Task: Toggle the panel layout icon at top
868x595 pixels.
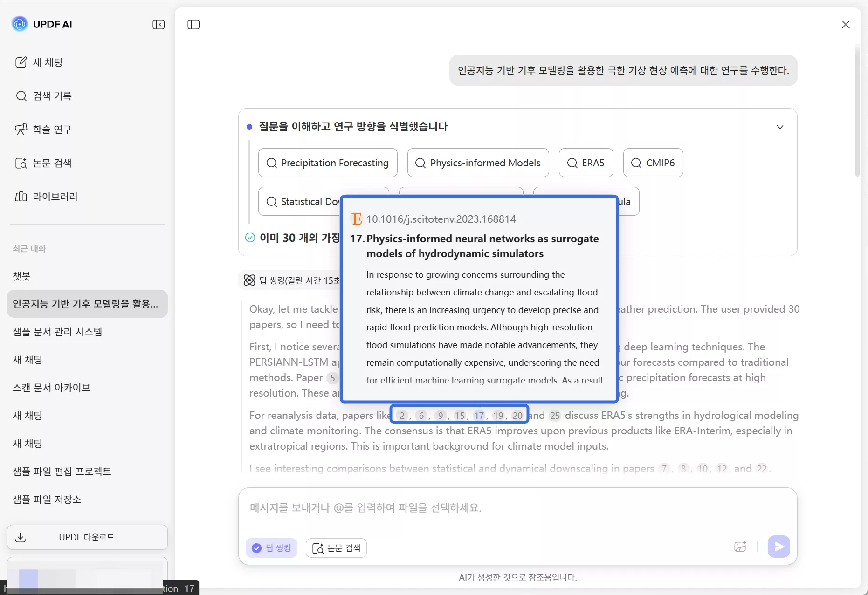Action: (193, 24)
